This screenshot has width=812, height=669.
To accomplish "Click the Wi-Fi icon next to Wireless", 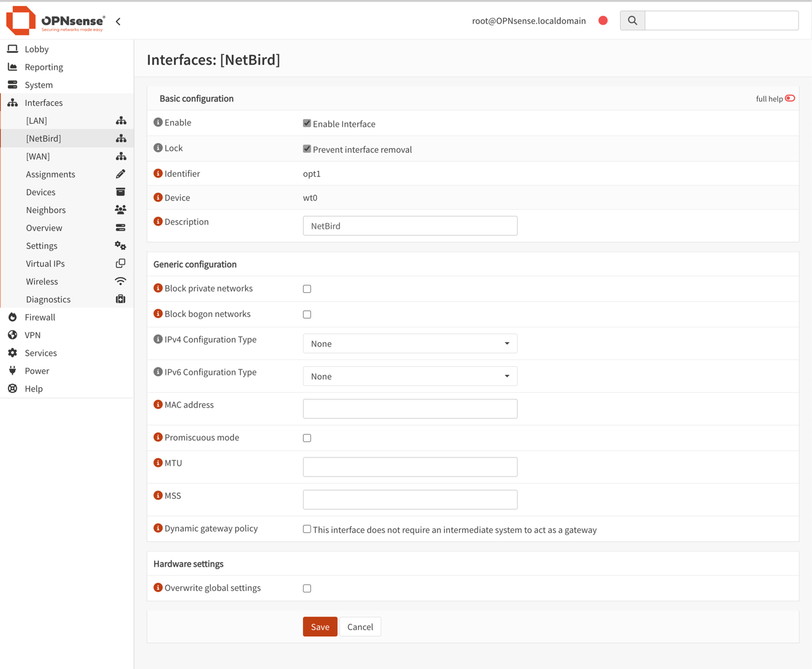I will tap(120, 282).
